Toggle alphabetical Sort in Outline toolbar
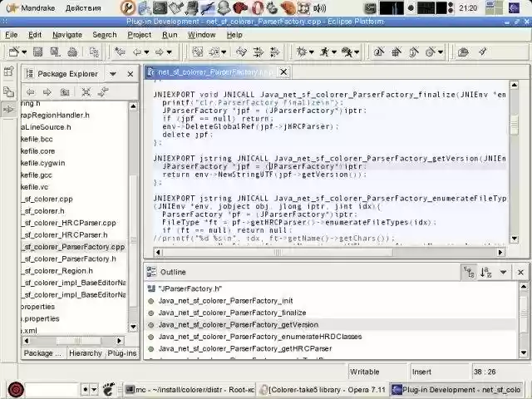The height and width of the screenshot is (399, 532). [x=485, y=272]
